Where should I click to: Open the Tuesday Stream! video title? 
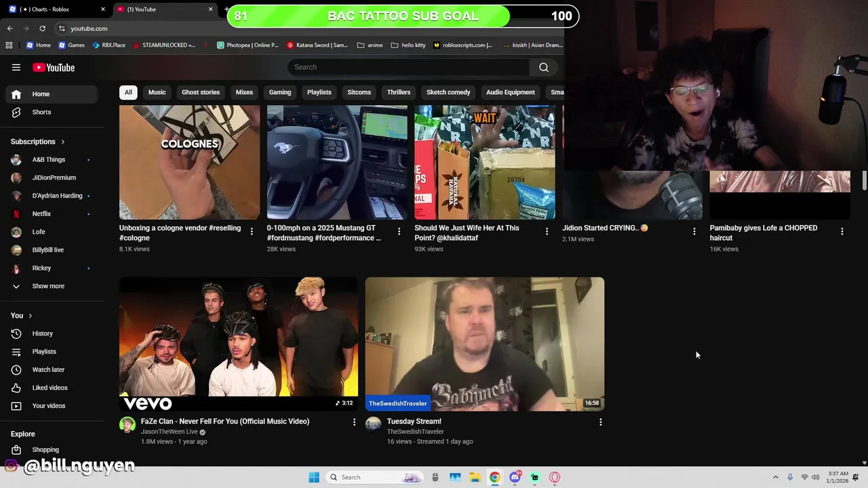pyautogui.click(x=414, y=422)
